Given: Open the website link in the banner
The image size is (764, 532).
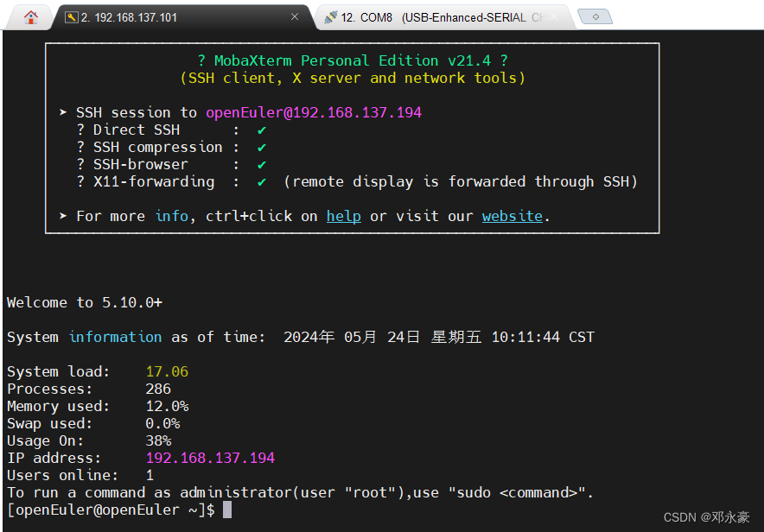Looking at the screenshot, I should point(513,216).
